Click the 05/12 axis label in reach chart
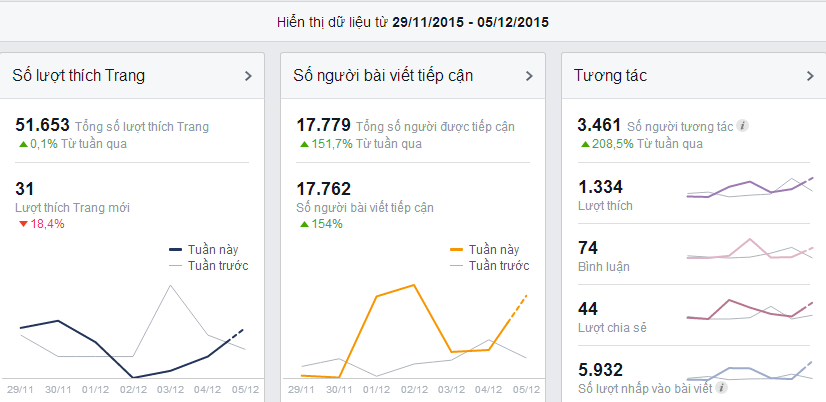826x402 pixels. tap(526, 390)
